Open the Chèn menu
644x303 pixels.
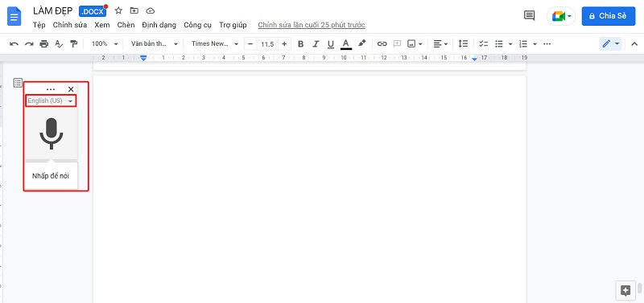(x=126, y=25)
